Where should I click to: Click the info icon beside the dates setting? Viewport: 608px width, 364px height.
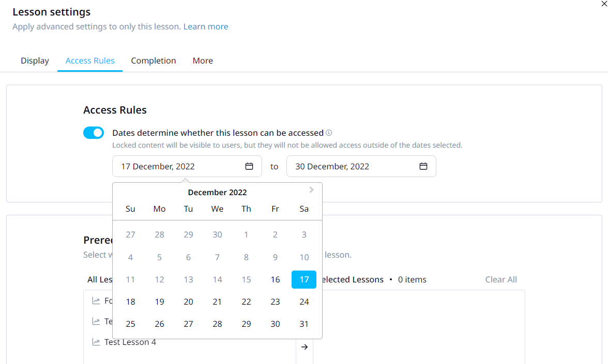[329, 133]
